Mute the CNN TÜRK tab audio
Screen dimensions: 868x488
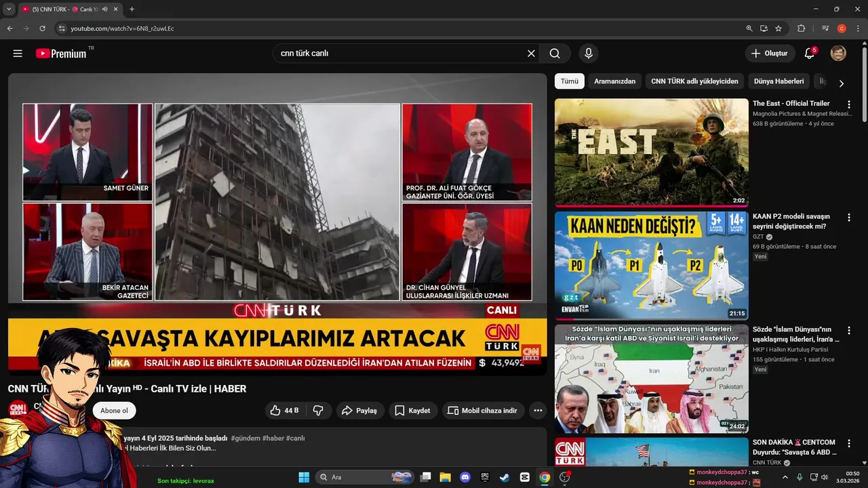[x=104, y=9]
